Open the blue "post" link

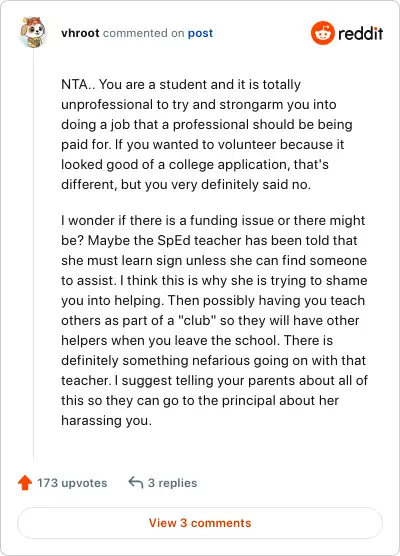coord(200,33)
